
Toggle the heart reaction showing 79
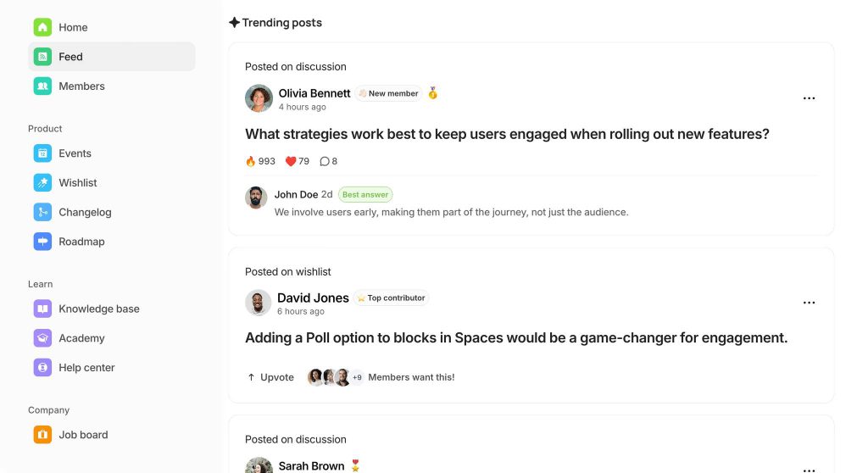[x=298, y=161]
